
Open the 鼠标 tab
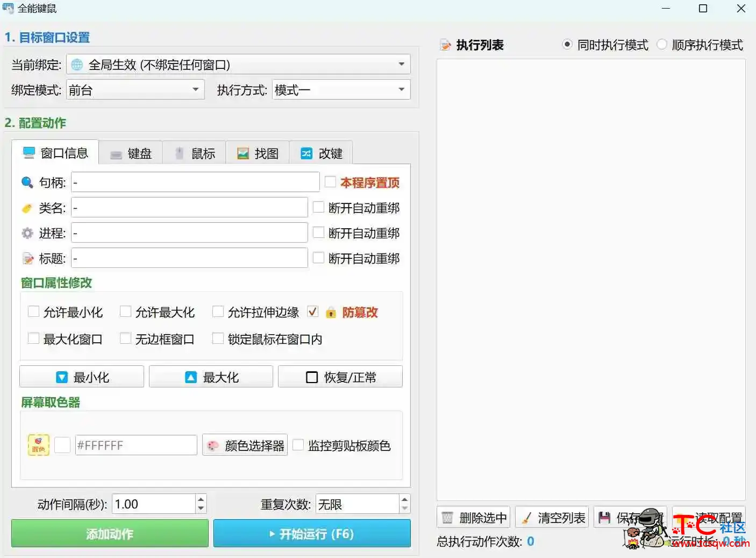pyautogui.click(x=194, y=154)
